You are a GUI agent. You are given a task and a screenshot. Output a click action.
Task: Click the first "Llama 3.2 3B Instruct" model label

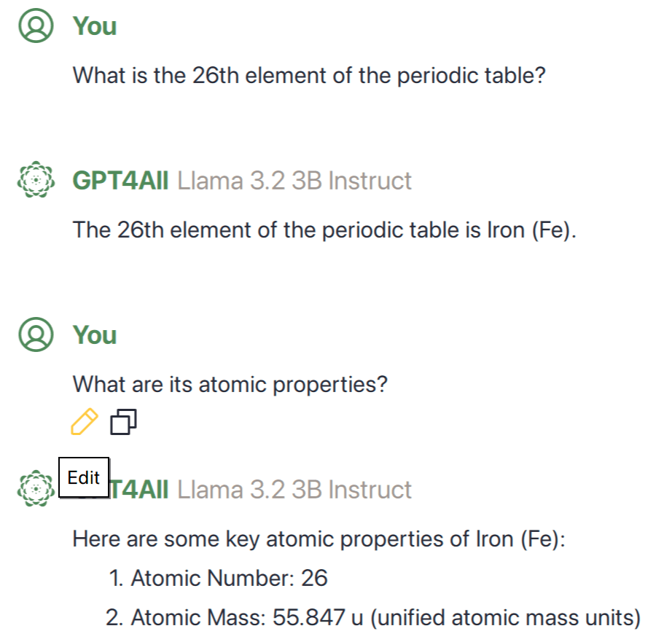coord(294,181)
